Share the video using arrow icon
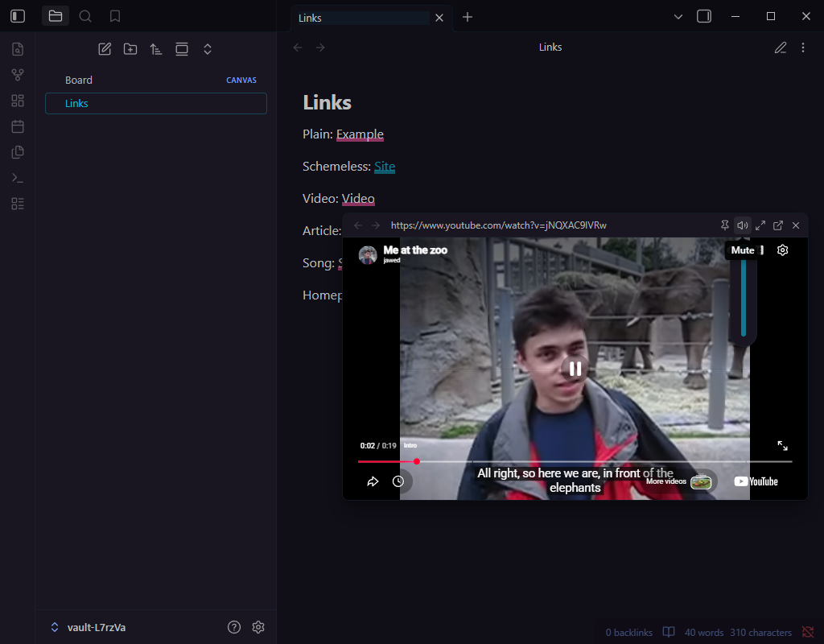Viewport: 824px width, 644px height. [373, 481]
